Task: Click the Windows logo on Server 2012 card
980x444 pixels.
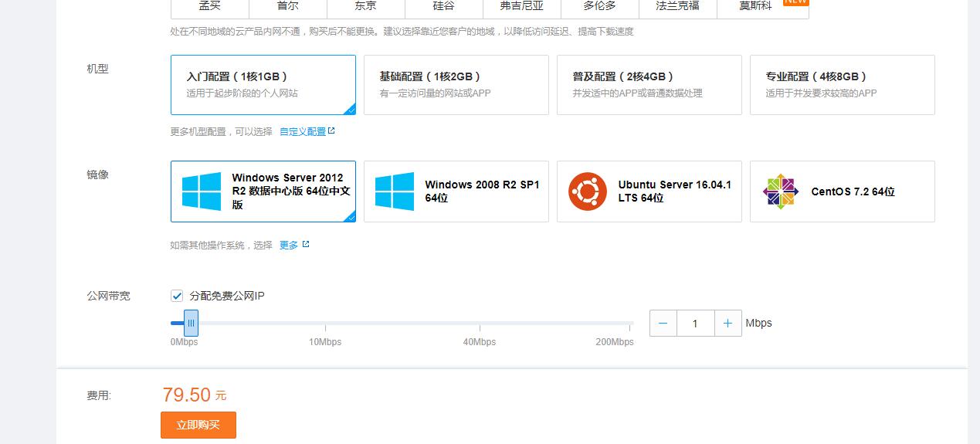Action: pos(202,191)
